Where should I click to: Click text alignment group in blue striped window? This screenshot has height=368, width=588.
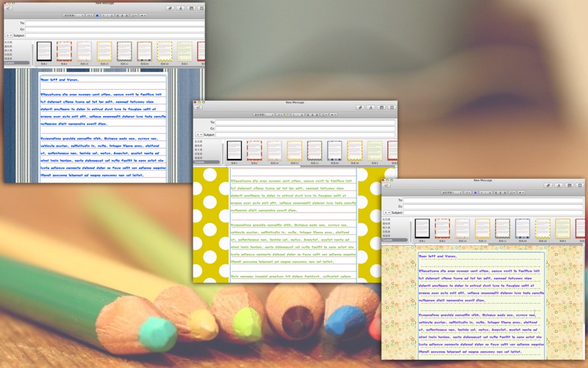click(122, 15)
